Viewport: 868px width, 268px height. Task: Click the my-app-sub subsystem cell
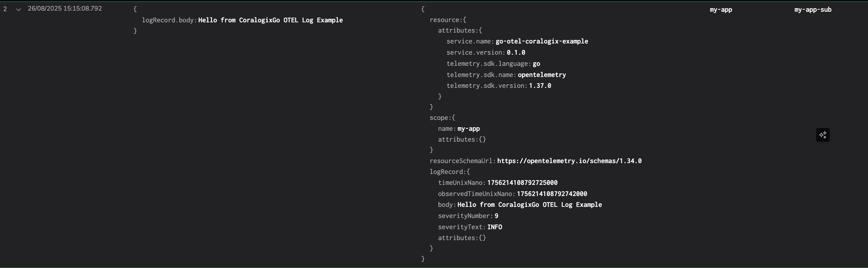tap(813, 9)
